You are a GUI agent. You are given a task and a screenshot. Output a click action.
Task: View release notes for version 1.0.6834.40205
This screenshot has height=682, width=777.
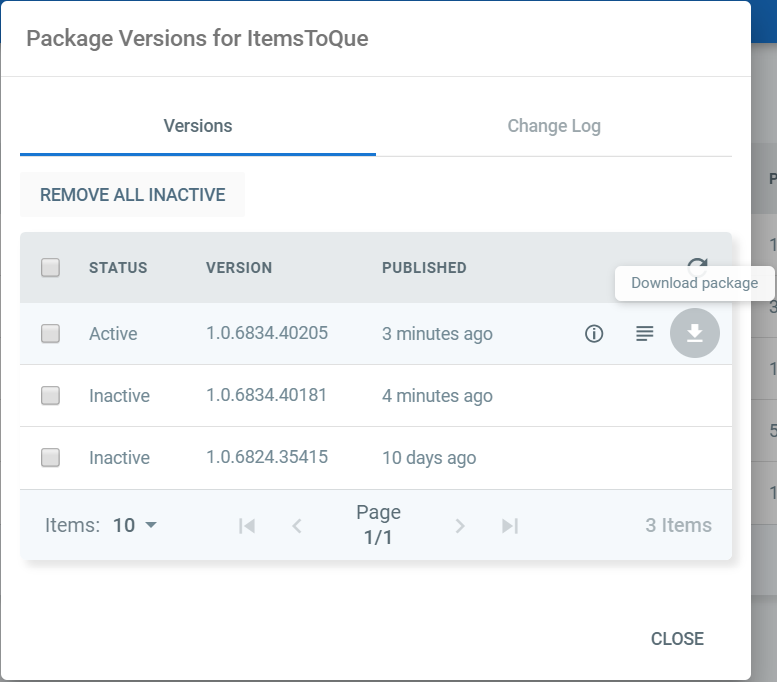(x=644, y=334)
